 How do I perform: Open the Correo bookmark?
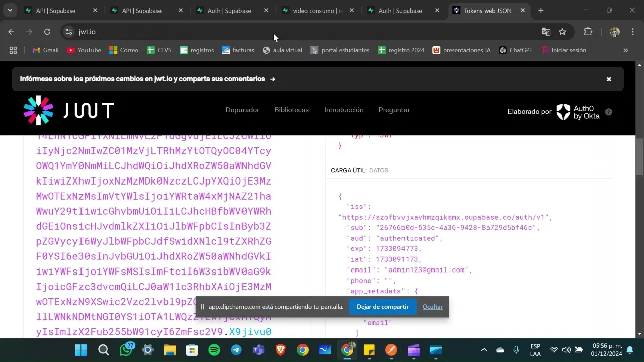[124, 50]
